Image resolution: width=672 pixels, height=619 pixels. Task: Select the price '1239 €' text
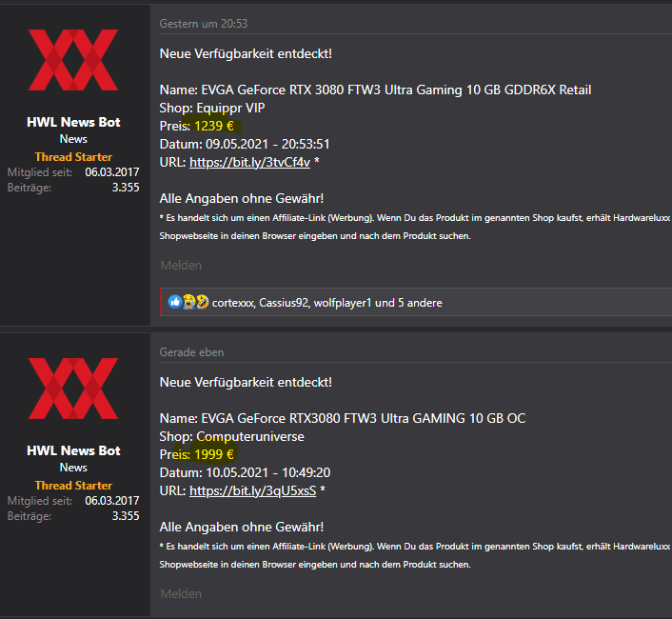214,126
